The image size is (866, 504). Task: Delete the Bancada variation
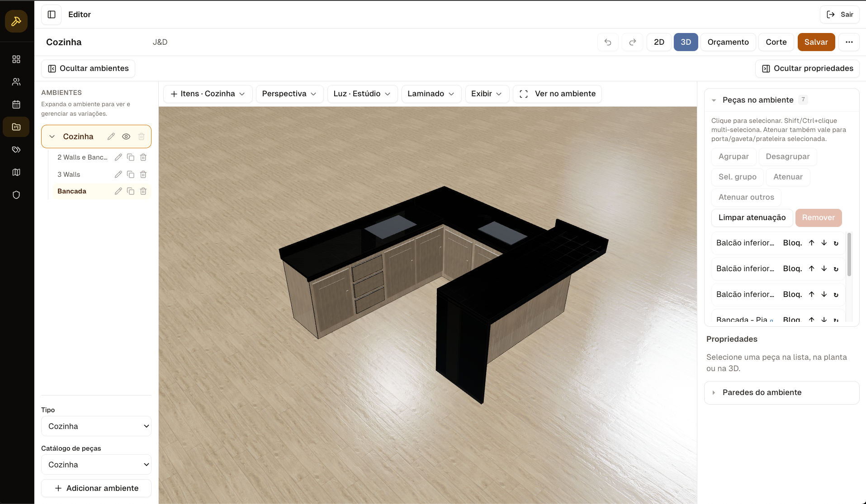click(143, 191)
